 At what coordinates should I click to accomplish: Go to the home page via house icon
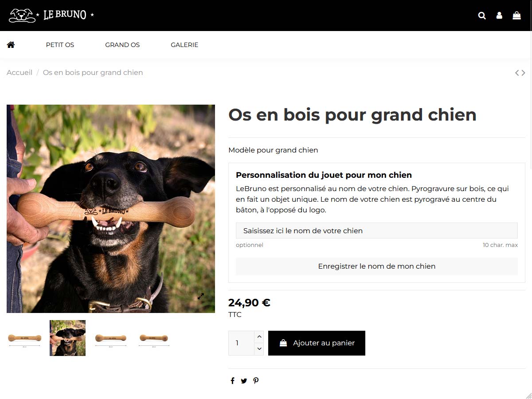click(x=11, y=44)
